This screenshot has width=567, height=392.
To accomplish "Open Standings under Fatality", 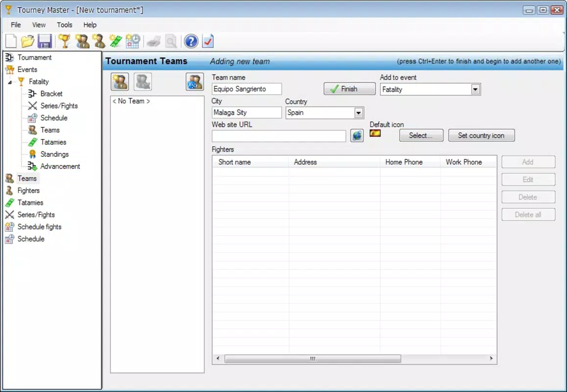I will point(54,154).
